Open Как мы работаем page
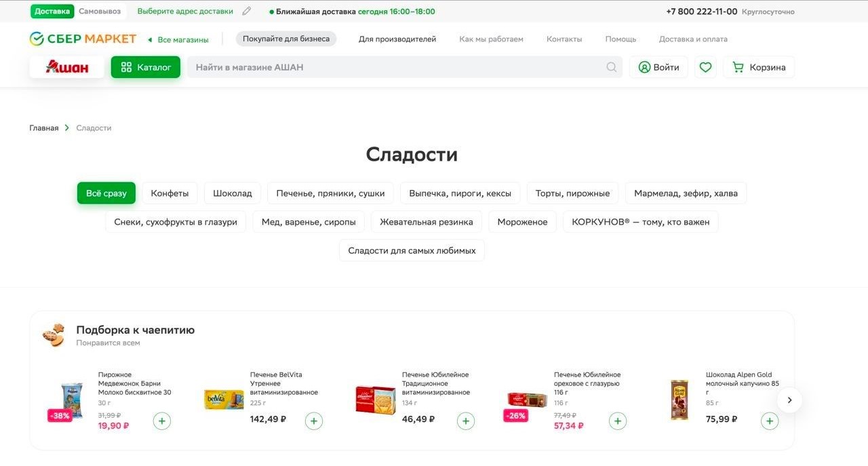 click(x=492, y=39)
